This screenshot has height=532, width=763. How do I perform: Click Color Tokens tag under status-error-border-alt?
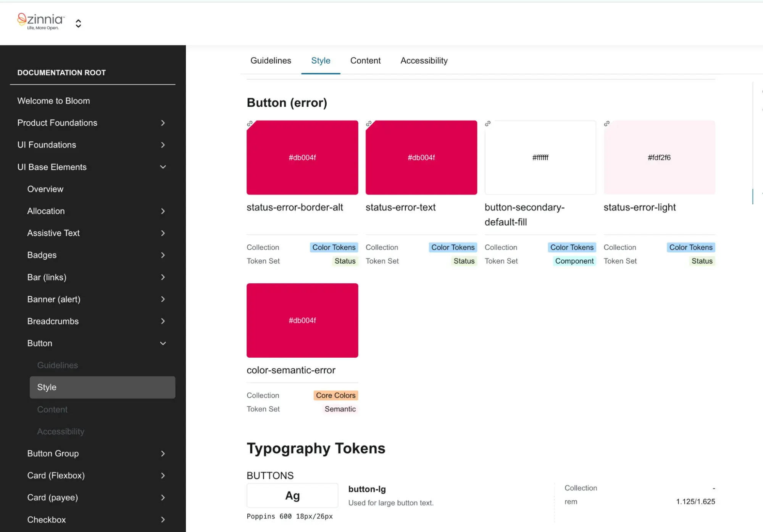[334, 248]
